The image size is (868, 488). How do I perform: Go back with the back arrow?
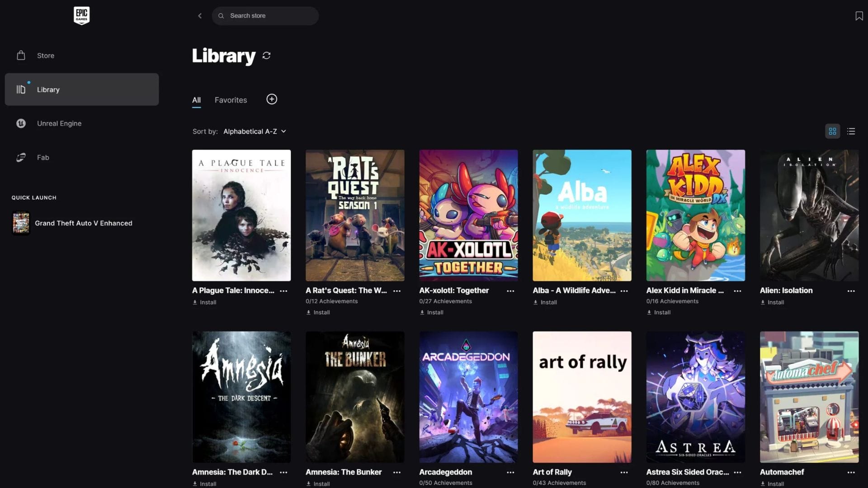[200, 16]
